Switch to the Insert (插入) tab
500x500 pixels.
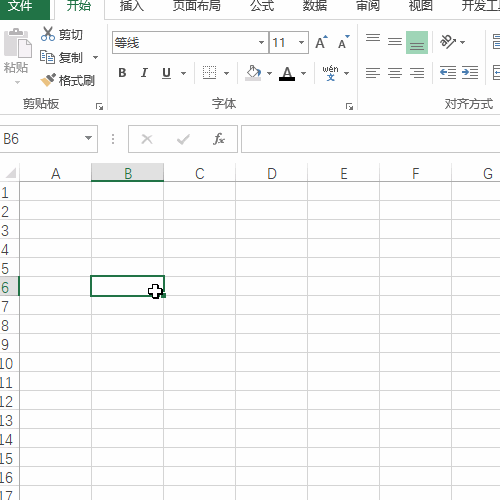pos(132,6)
